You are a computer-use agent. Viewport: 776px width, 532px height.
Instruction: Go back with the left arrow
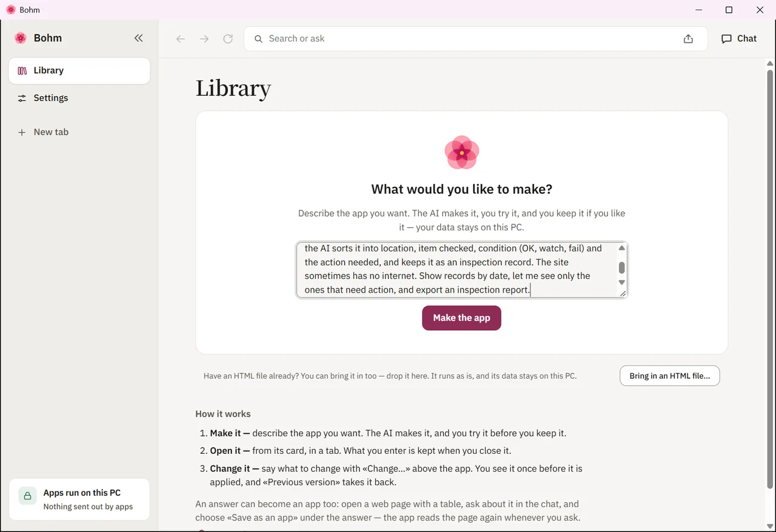[181, 39]
